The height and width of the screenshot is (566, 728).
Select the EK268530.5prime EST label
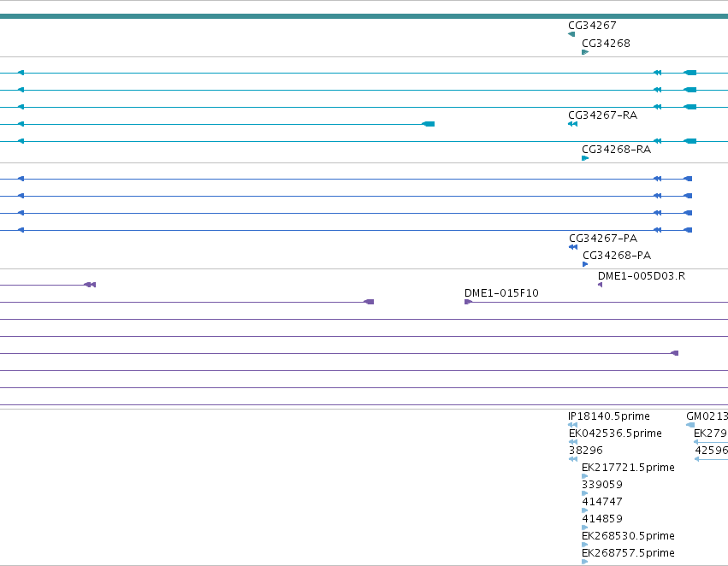tap(628, 536)
